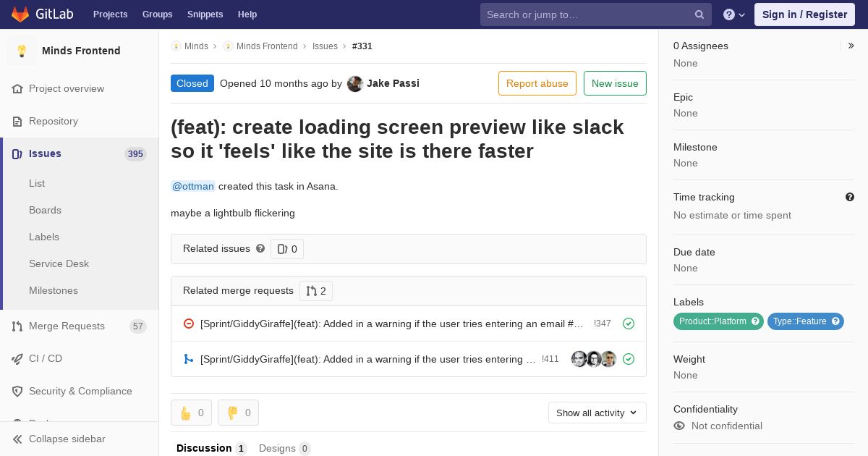Image resolution: width=868 pixels, height=456 pixels.
Task: Click Related issues help question icon
Action: [x=260, y=248]
